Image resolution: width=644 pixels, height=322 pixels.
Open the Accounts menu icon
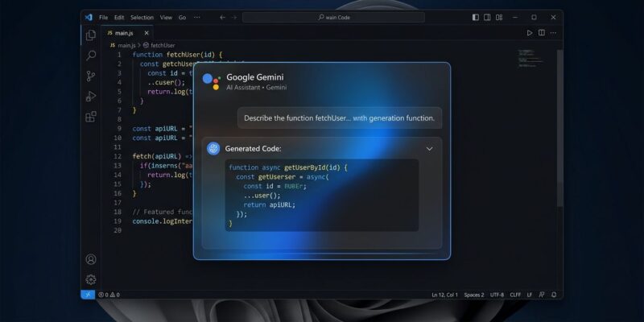(91, 259)
